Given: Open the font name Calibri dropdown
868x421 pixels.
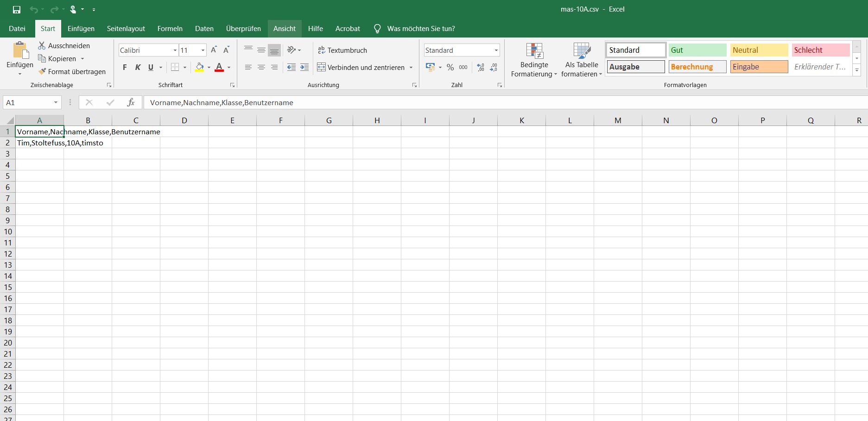Looking at the screenshot, I should pos(175,50).
